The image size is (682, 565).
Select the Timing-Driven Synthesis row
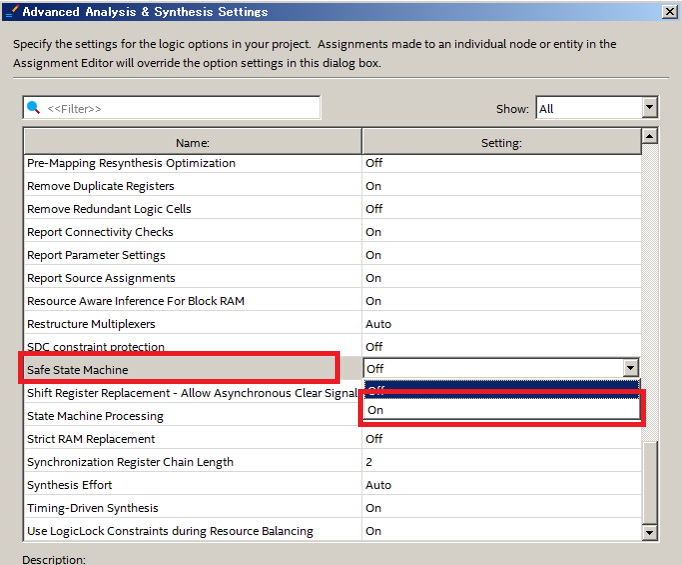(x=193, y=508)
